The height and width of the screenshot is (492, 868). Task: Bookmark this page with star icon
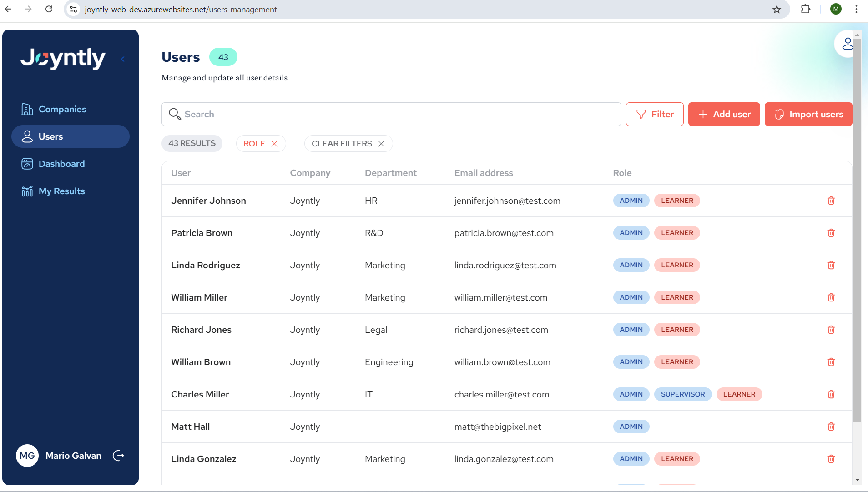pyautogui.click(x=777, y=9)
